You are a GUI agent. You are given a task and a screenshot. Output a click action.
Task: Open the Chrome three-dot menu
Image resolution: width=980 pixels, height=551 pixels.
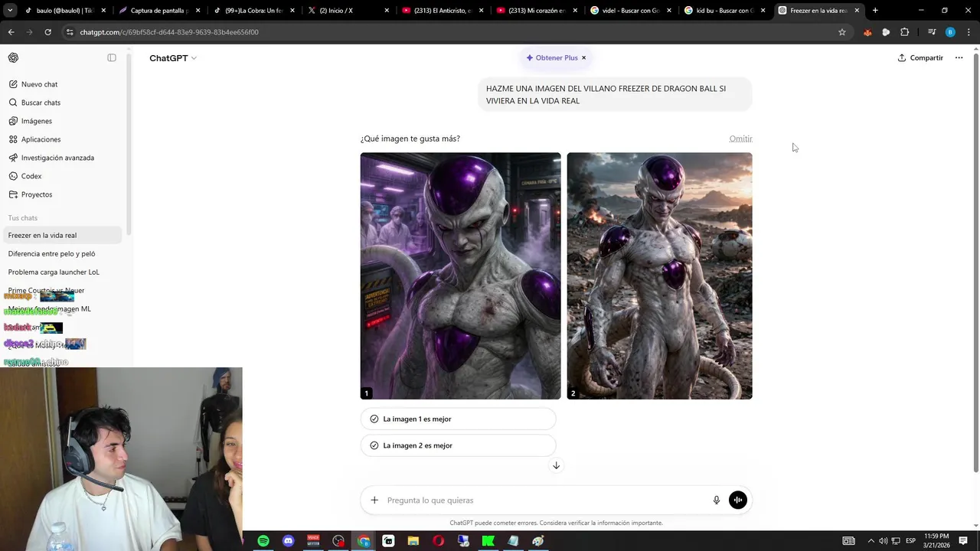969,32
